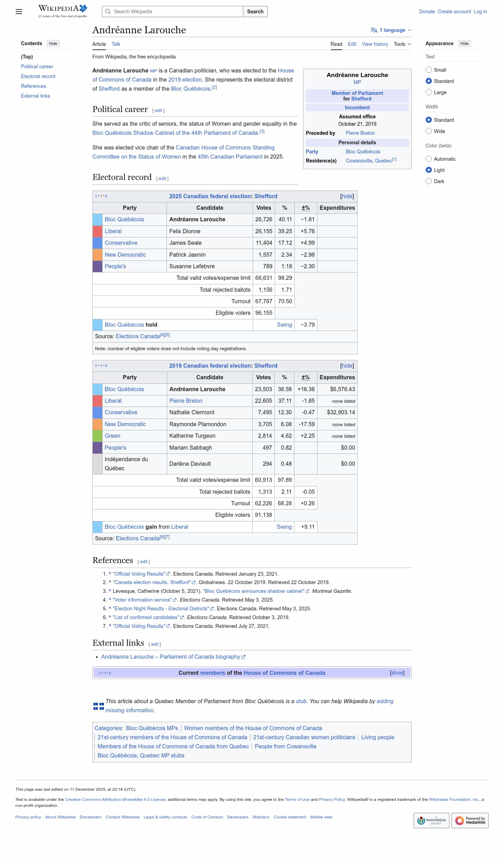504x859 pixels.
Task: Collapse the 2025 federal election table
Action: coord(347,196)
